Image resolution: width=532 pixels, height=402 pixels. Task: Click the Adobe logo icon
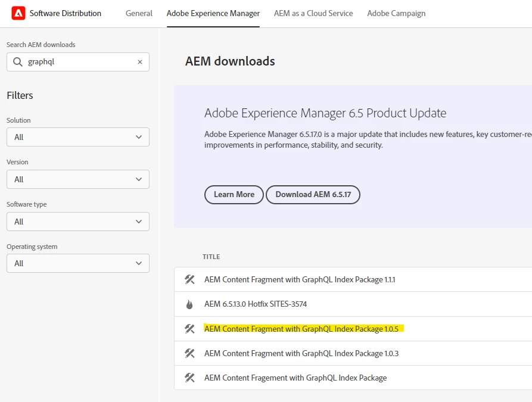18,13
